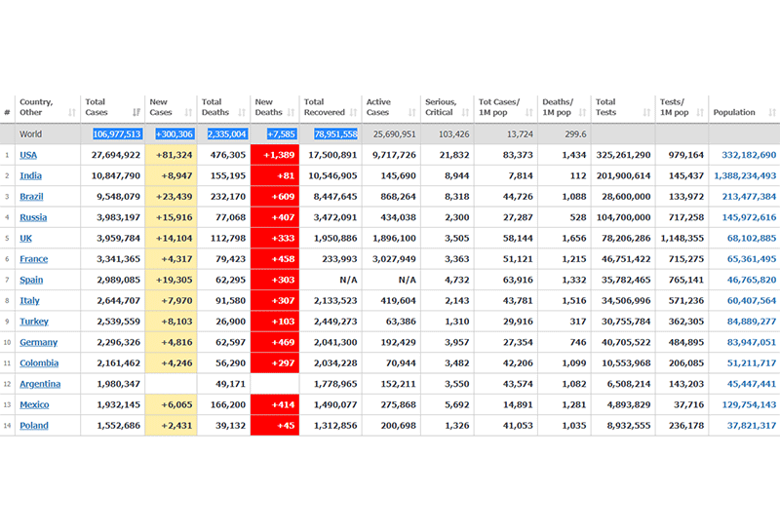Click sort arrows in Serious, Critical header
Image resolution: width=780 pixels, height=532 pixels.
click(465, 113)
